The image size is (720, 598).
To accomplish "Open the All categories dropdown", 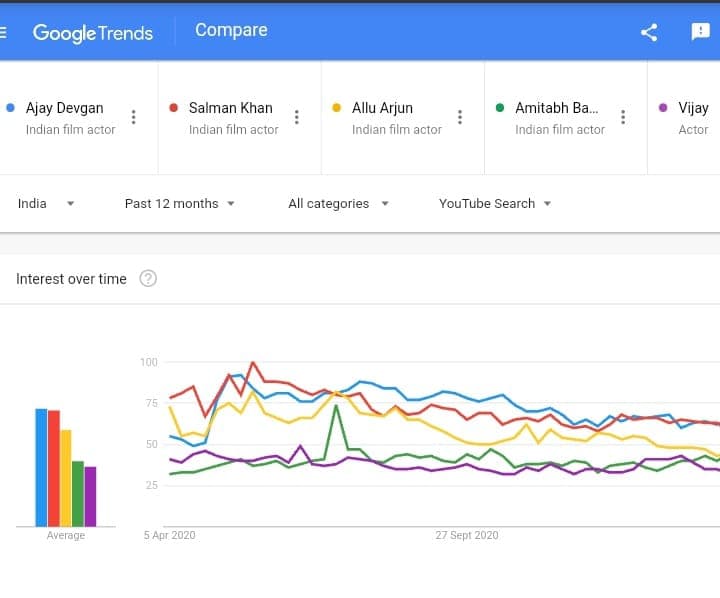I will tap(338, 204).
